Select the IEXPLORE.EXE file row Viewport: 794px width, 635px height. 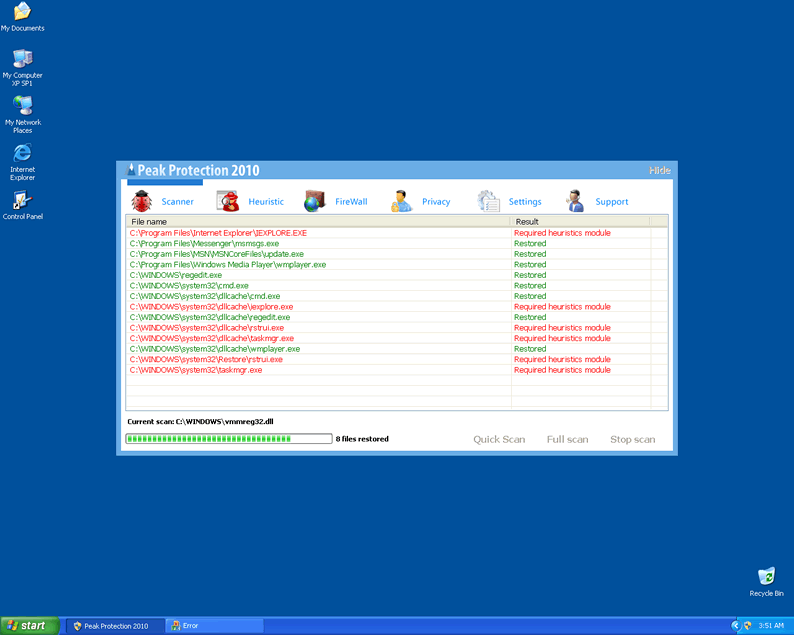coord(218,233)
